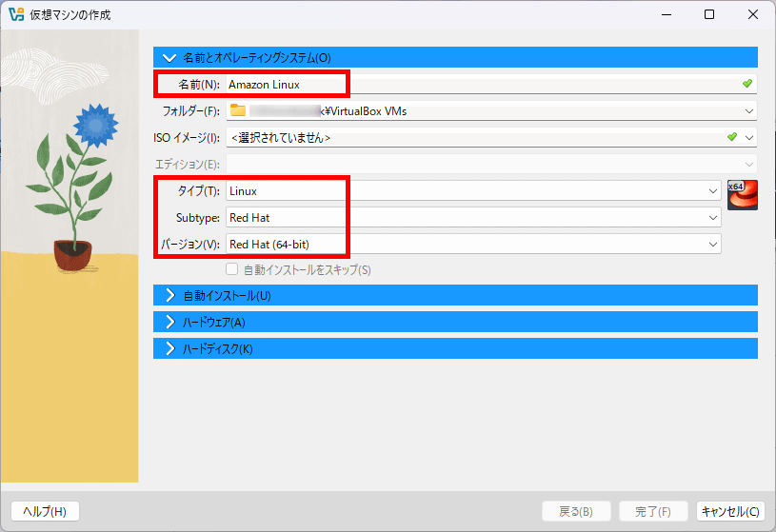Open the disabled エディション dropdown
776x532 pixels.
coord(491,164)
